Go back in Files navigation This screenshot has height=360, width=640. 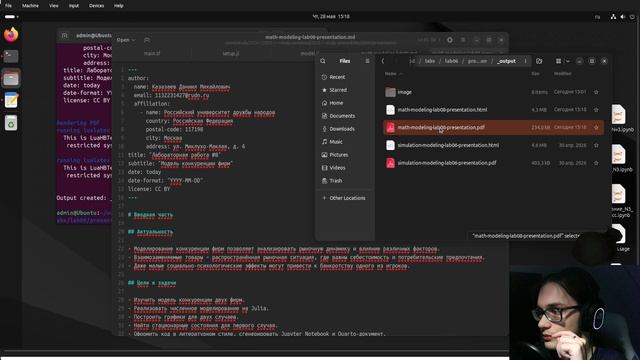(382, 61)
